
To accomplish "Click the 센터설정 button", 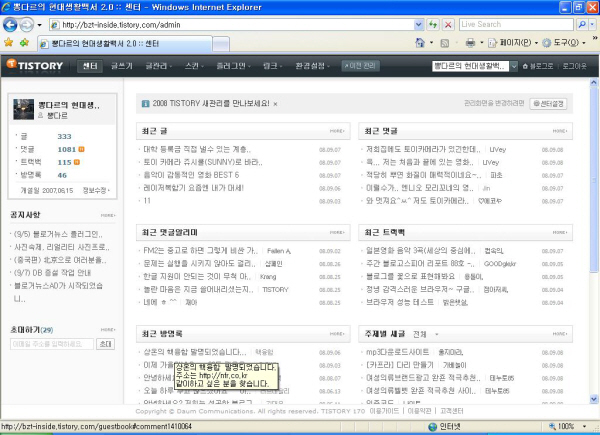I will click(x=548, y=104).
